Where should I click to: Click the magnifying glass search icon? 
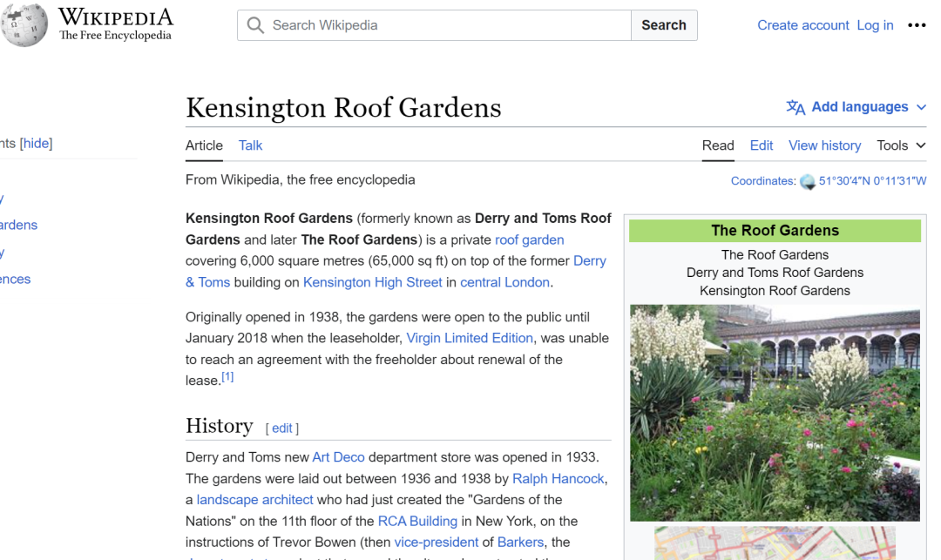click(255, 25)
